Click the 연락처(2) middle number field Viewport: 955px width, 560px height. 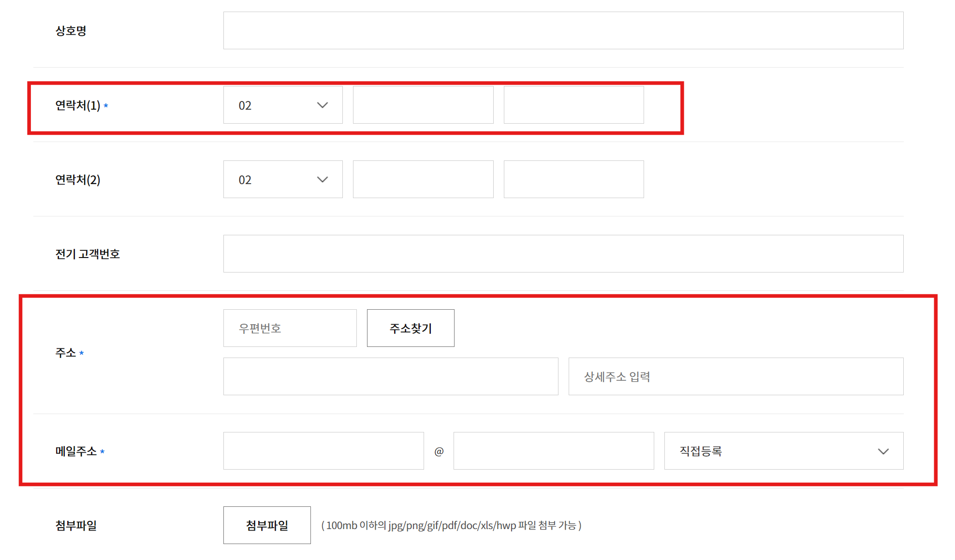click(423, 179)
